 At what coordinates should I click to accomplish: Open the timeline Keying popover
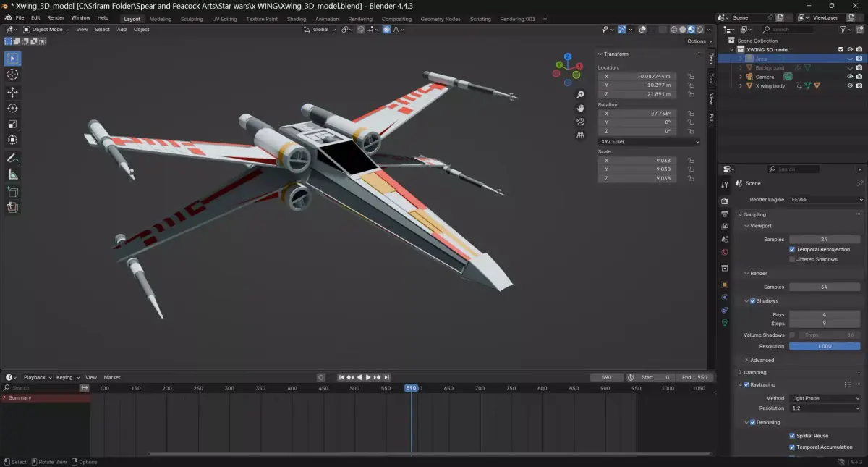pyautogui.click(x=67, y=377)
